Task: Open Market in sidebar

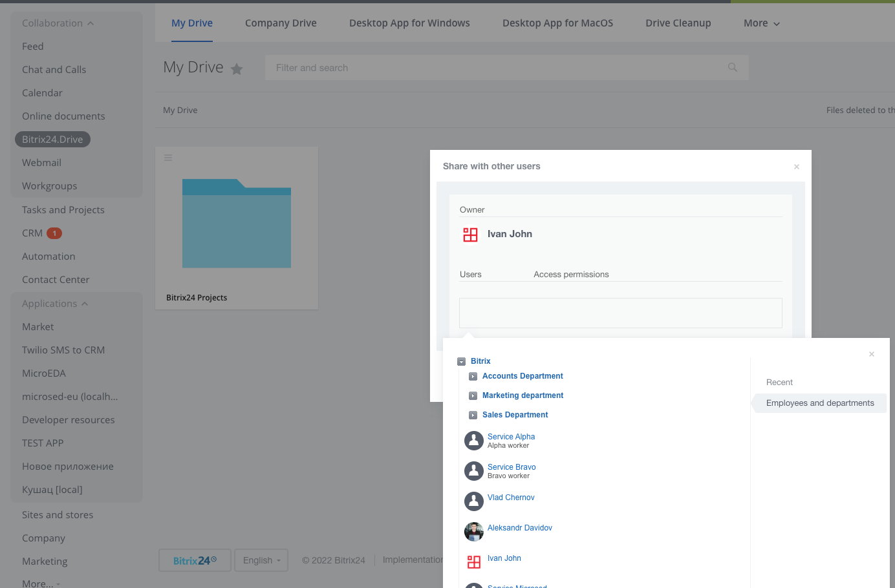Action: 38,327
